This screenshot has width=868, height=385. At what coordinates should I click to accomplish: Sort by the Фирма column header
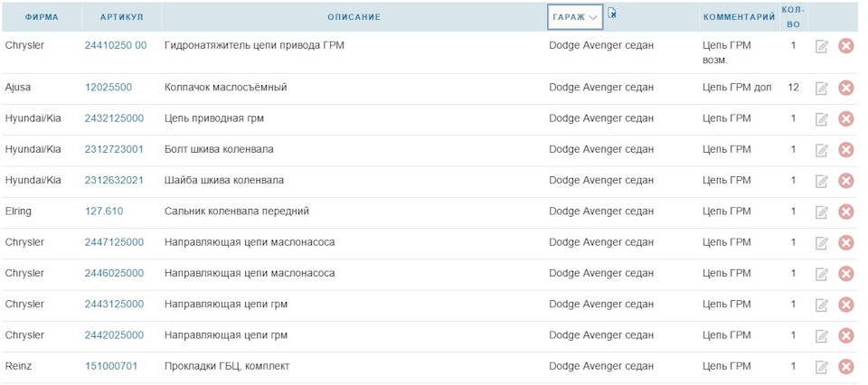[x=41, y=17]
